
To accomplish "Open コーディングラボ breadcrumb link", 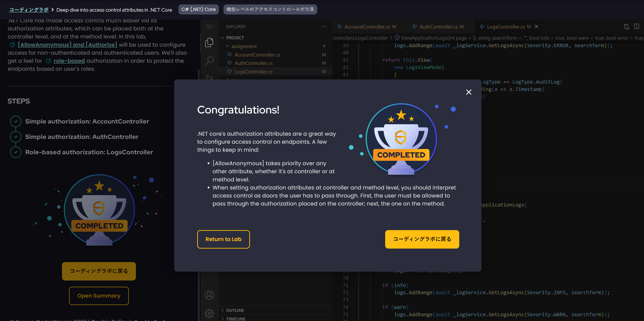I will pyautogui.click(x=29, y=10).
